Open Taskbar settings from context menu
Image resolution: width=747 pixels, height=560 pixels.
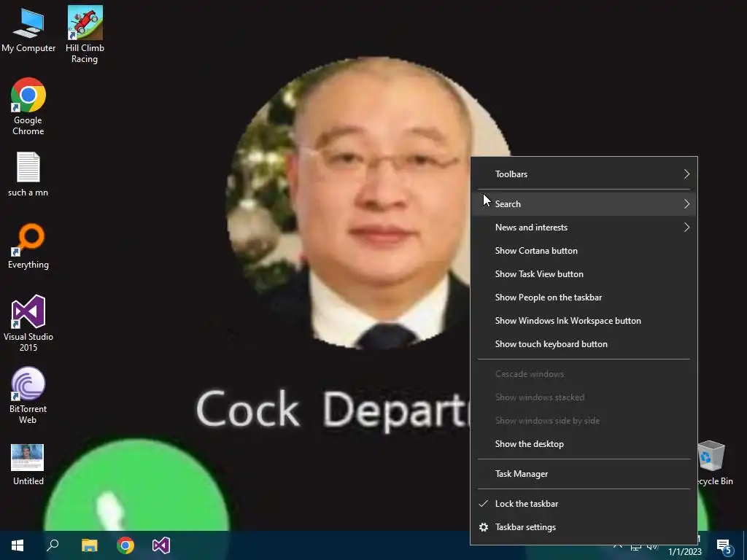[x=584, y=527]
